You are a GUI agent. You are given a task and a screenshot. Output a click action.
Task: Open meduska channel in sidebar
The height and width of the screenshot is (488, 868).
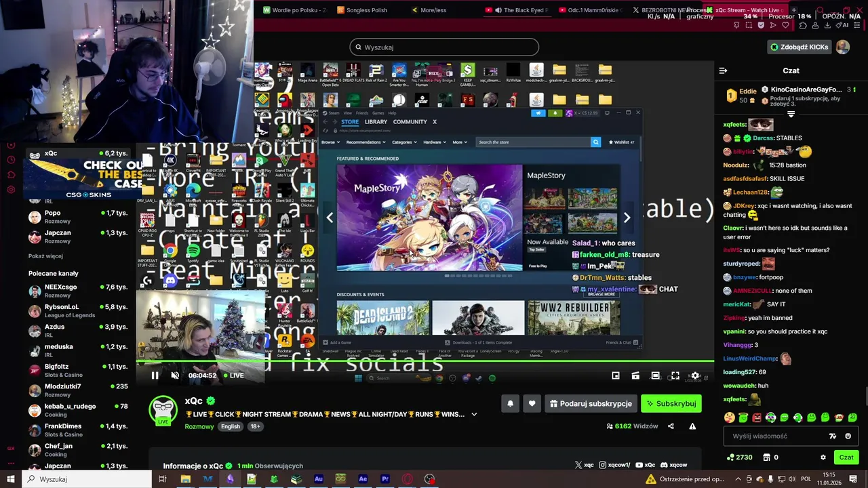78,350
